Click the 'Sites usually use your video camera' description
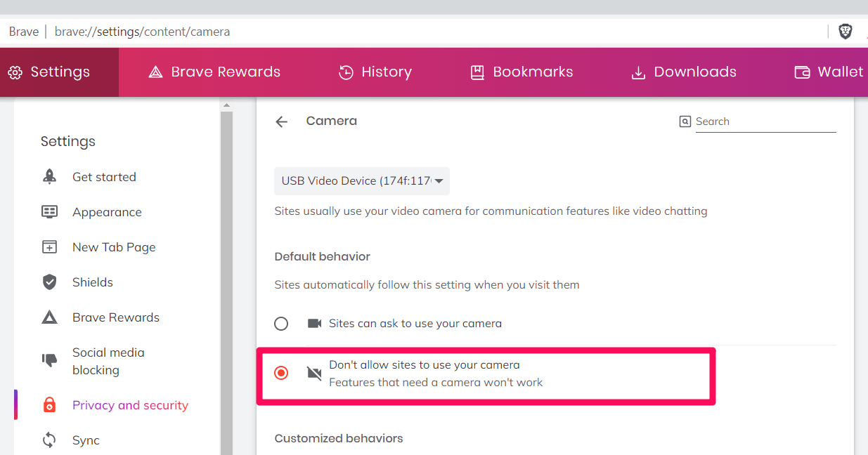Screen dimensions: 868x455 tap(491, 211)
